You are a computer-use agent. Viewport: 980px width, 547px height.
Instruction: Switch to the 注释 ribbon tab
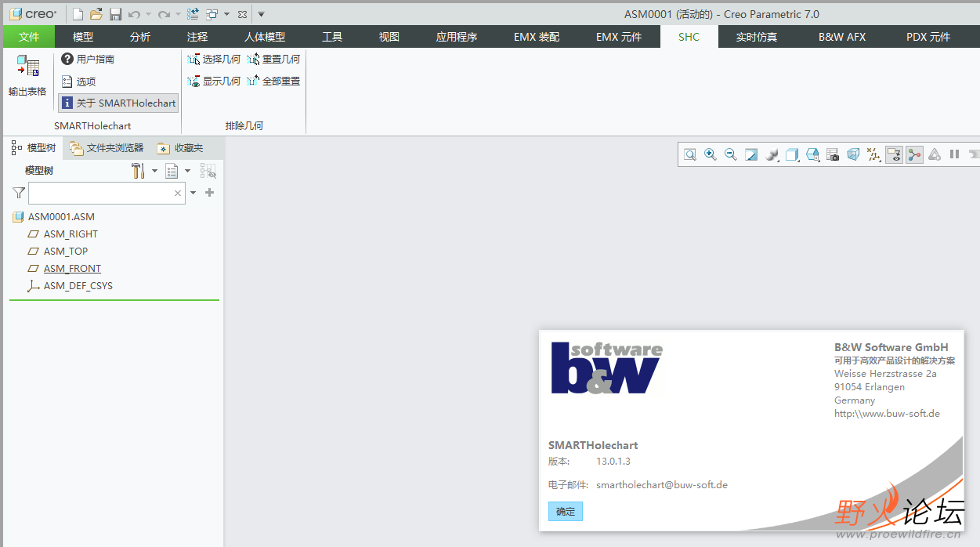pyautogui.click(x=197, y=37)
